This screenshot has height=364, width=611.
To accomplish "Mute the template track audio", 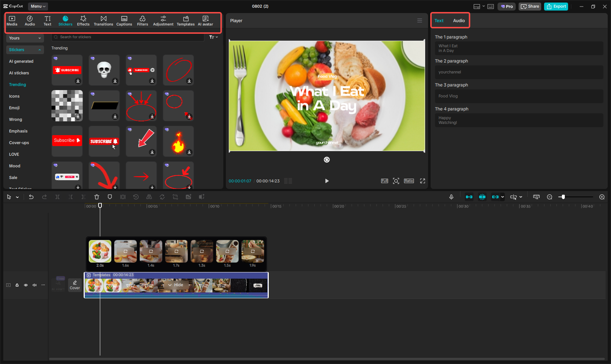I will click(x=34, y=285).
